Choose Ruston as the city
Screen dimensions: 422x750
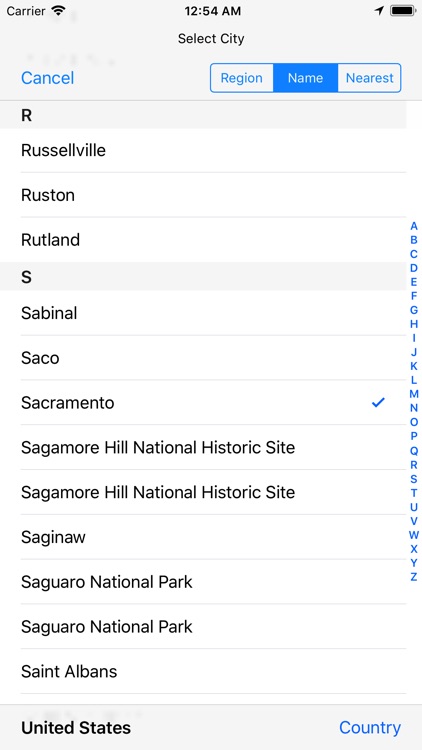click(x=203, y=195)
